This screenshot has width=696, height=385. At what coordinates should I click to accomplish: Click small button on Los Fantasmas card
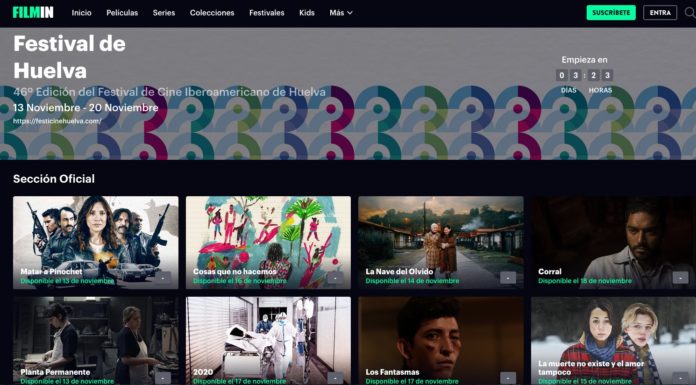tap(508, 378)
